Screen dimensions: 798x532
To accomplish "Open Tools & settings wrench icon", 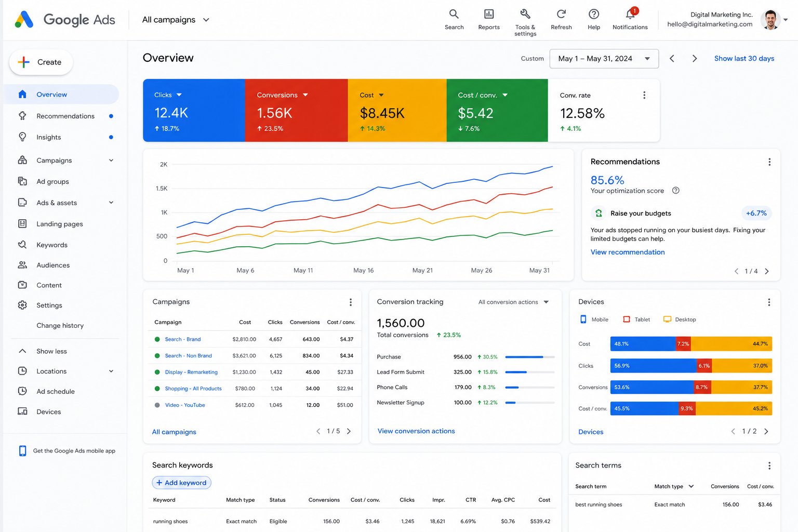I will click(525, 14).
